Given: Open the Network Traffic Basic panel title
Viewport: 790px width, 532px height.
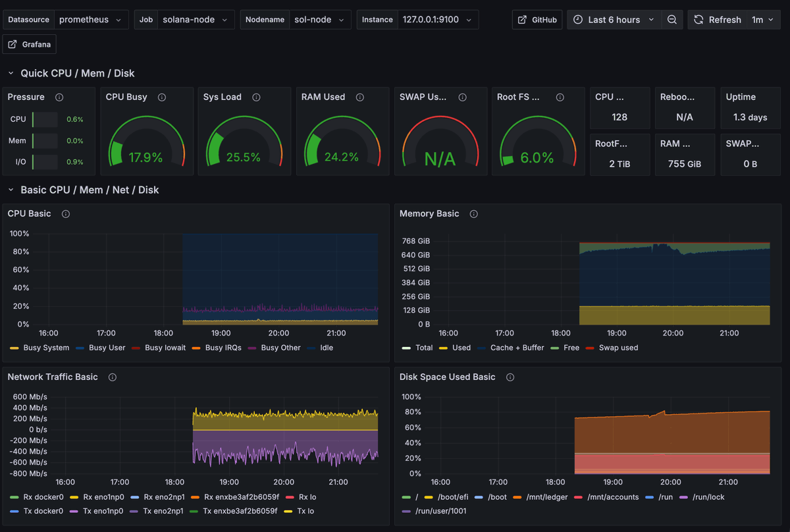Looking at the screenshot, I should click(53, 377).
